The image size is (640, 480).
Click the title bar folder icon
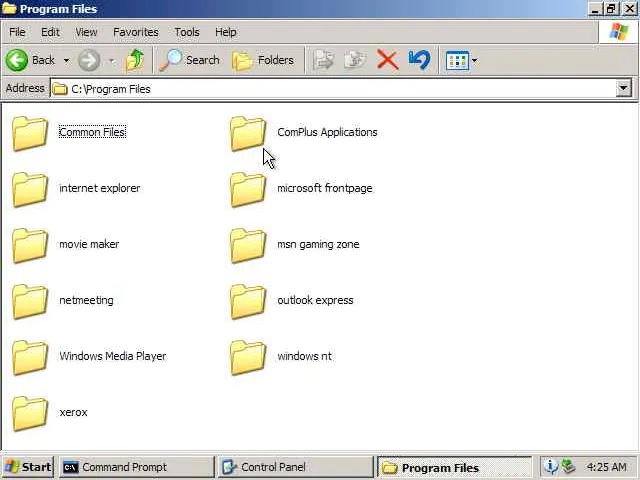[9, 9]
